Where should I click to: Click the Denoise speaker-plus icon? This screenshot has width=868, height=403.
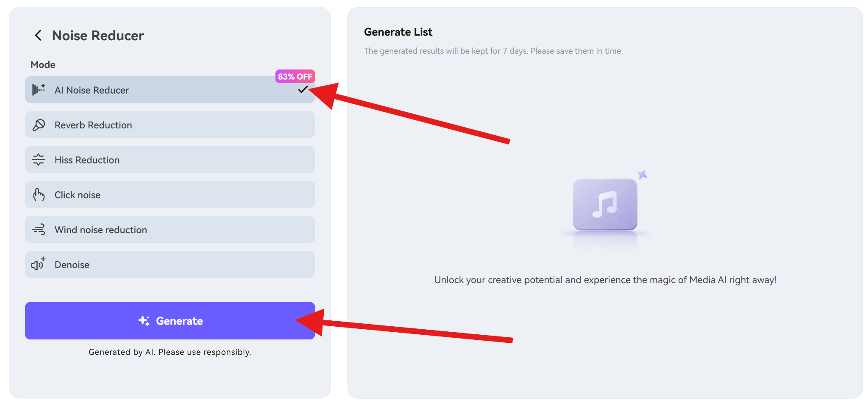point(37,264)
